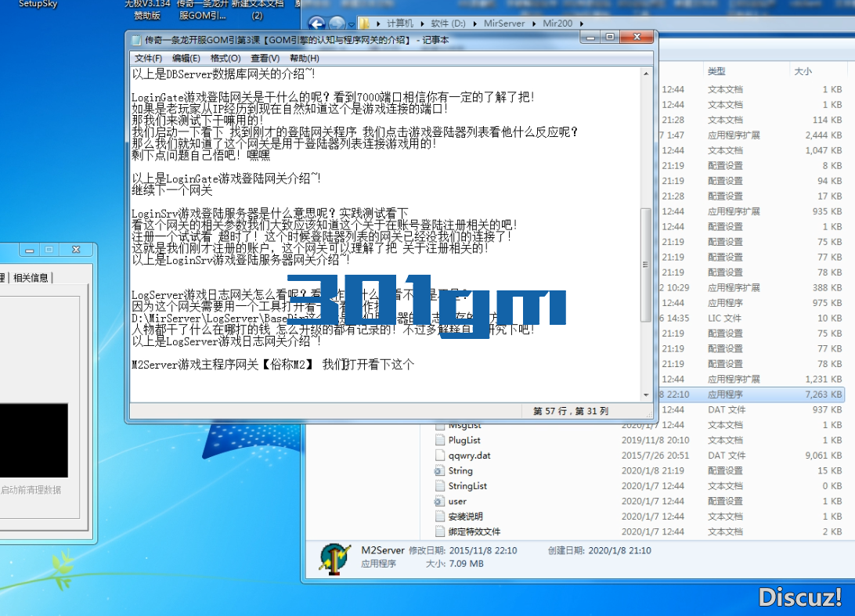Image resolution: width=855 pixels, height=616 pixels.
Task: Select the 无极V3.134 赞助版 desktop shortcut label
Action: point(147,9)
